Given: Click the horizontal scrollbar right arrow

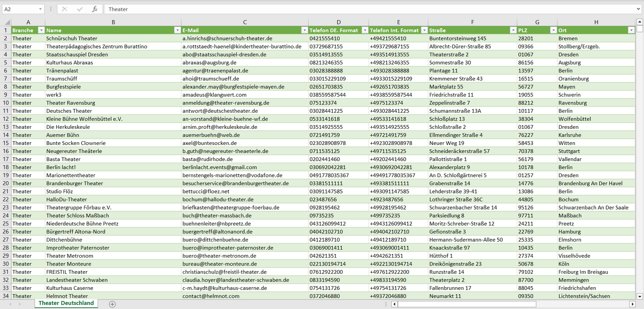Looking at the screenshot, I should [x=632, y=304].
